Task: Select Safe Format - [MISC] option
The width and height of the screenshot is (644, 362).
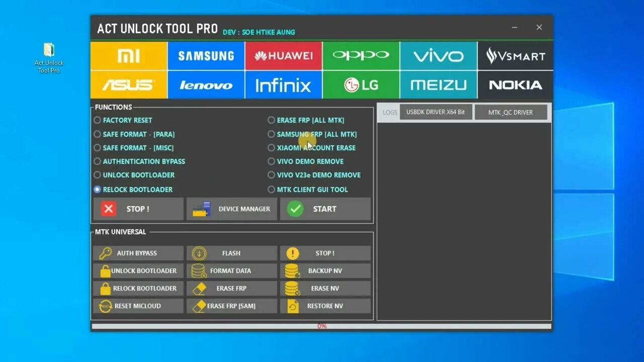Action: click(134, 148)
